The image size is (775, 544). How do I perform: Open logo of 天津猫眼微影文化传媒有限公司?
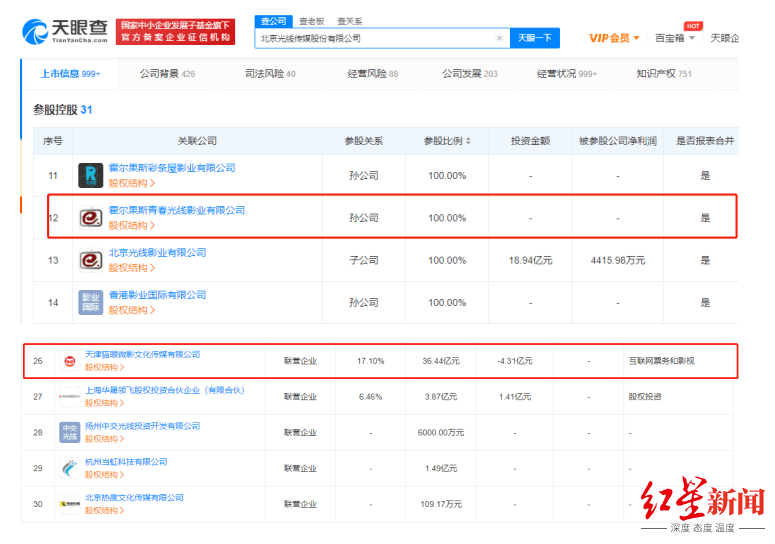70,361
